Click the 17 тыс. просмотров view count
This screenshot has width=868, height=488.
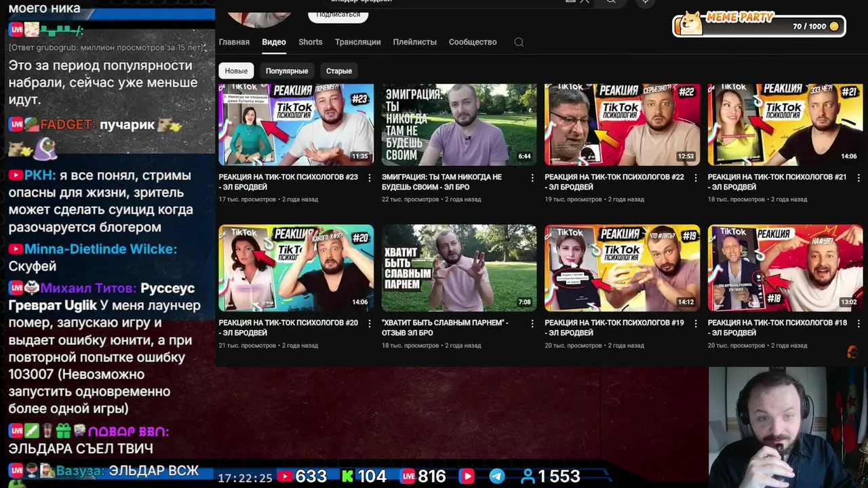point(248,200)
